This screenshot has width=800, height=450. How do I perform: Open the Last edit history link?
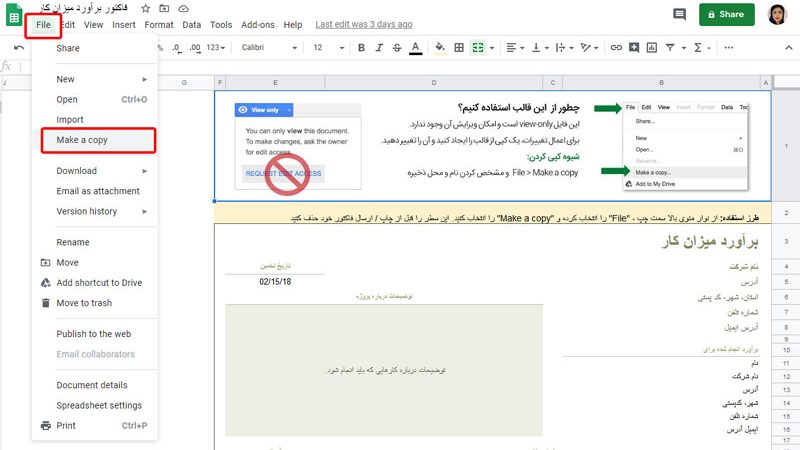pos(363,24)
